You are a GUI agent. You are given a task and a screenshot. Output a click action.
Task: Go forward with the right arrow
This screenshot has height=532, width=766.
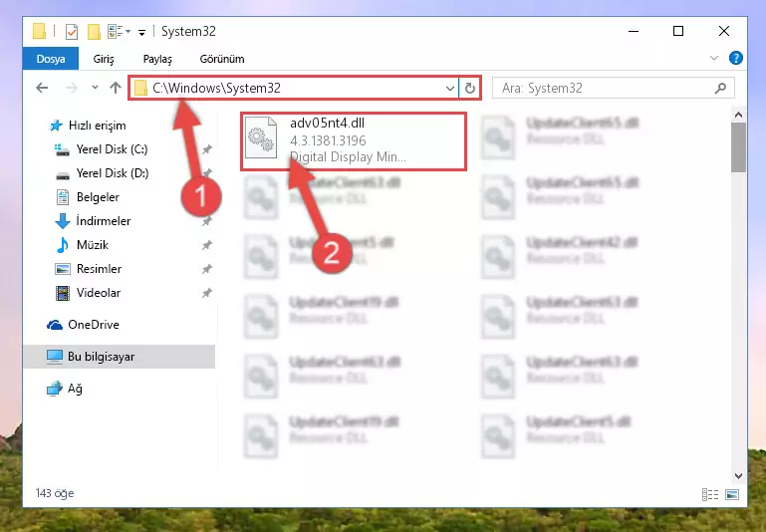tap(72, 88)
